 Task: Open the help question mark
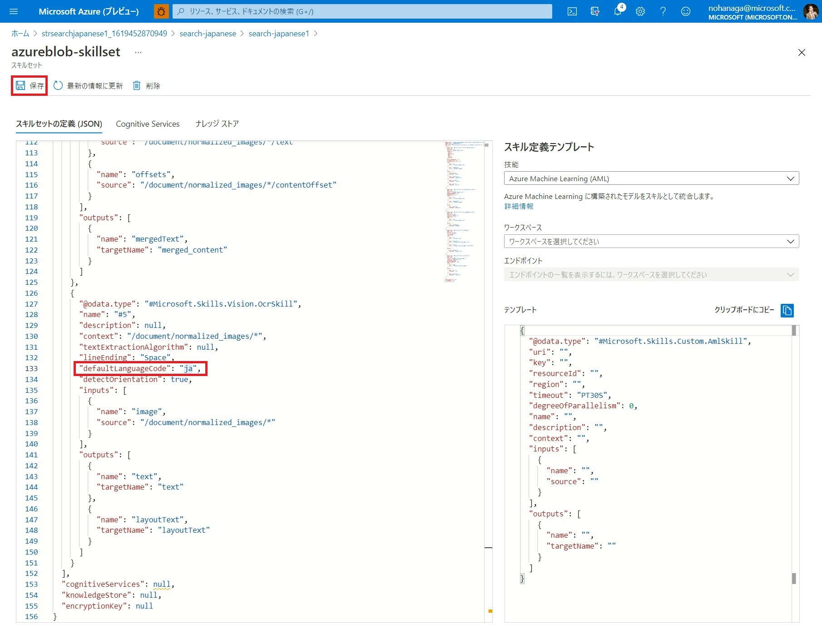(x=663, y=11)
